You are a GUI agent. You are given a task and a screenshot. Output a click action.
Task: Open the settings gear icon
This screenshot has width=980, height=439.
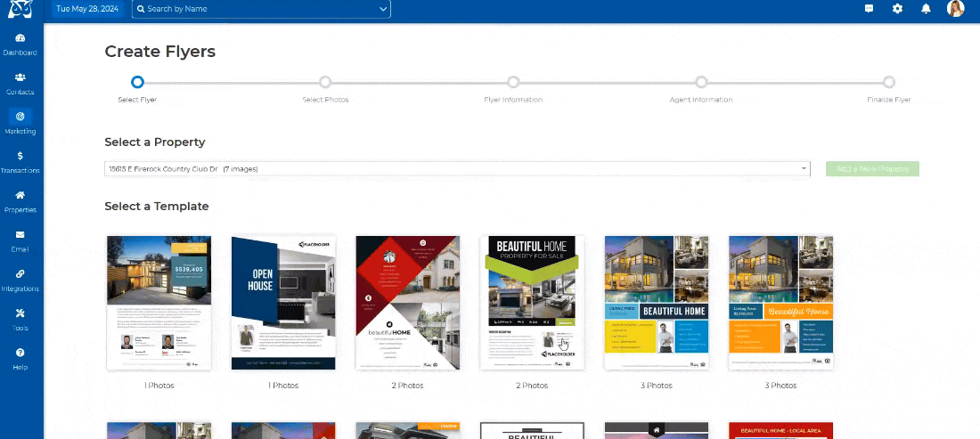coord(897,9)
